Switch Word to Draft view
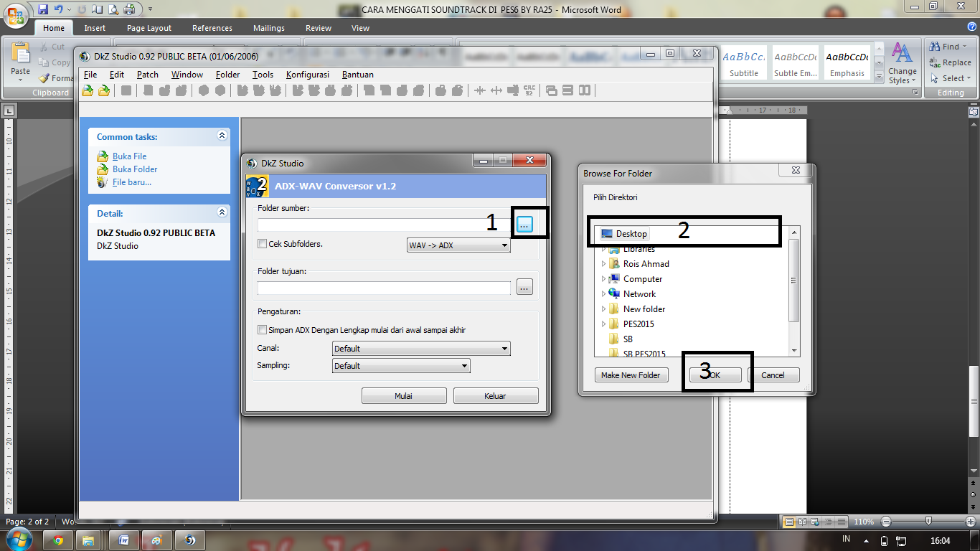Image resolution: width=980 pixels, height=551 pixels. [841, 522]
